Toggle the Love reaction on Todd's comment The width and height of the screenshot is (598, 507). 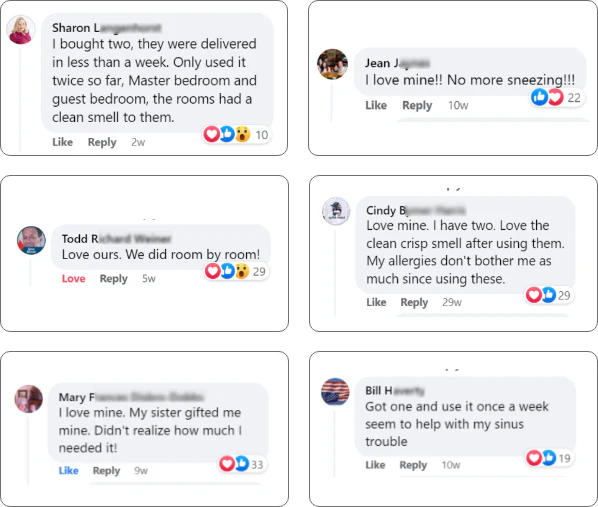73,278
